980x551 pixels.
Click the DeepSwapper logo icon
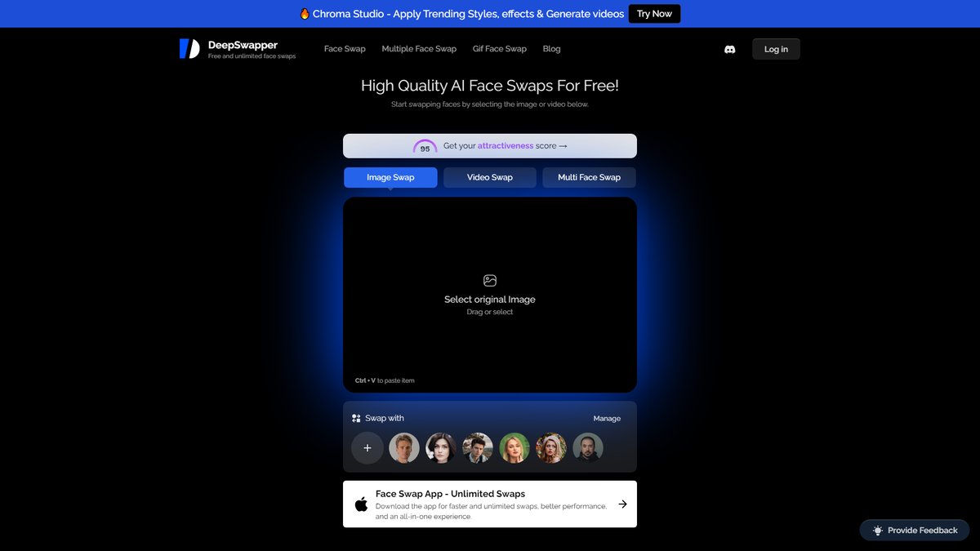coord(189,49)
